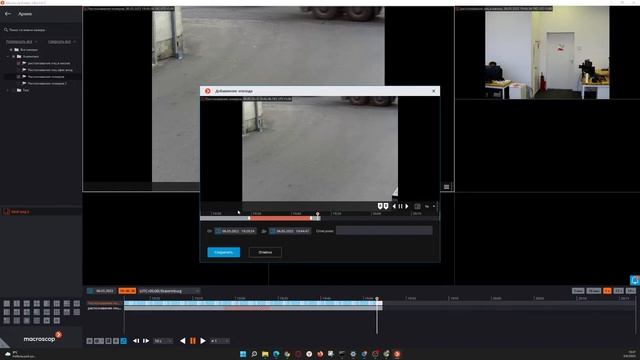Select the first timeline scale button at the right
640x360 pixels.
tap(578, 291)
